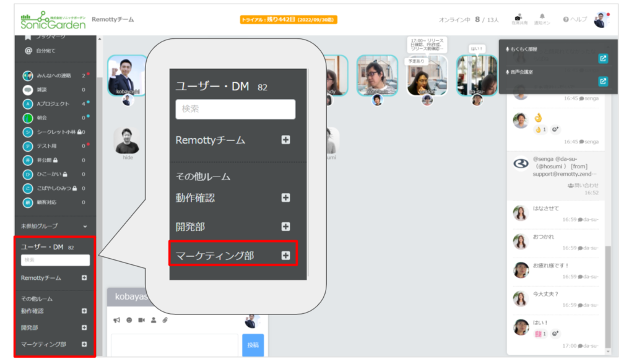Open the ヘルプ help link
The image size is (634, 364).
coord(575,19)
